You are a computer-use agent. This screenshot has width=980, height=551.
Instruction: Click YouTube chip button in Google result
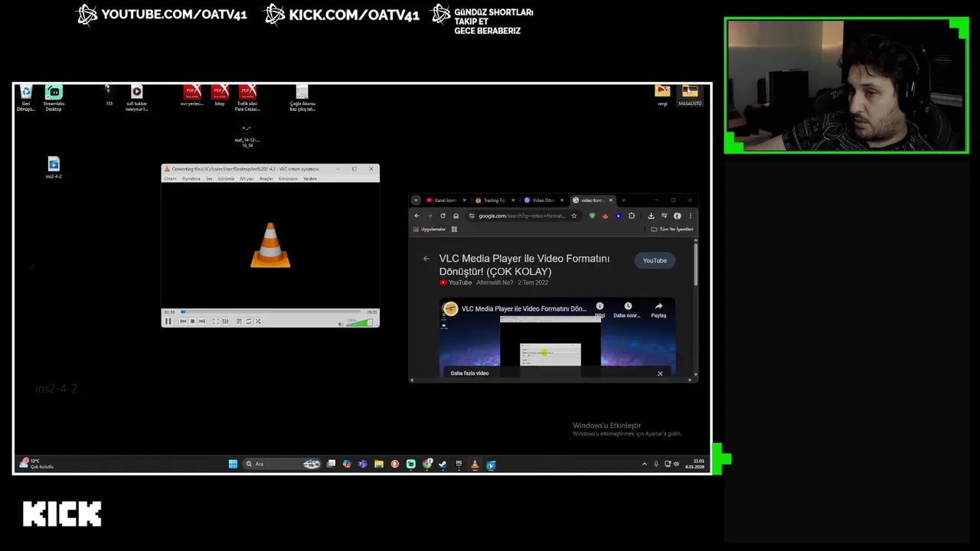655,260
